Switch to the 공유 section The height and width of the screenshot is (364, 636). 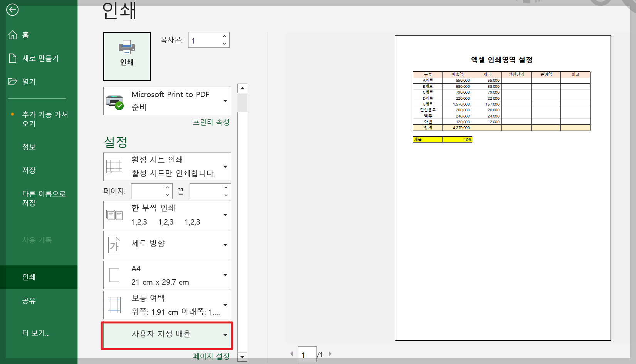tap(29, 301)
